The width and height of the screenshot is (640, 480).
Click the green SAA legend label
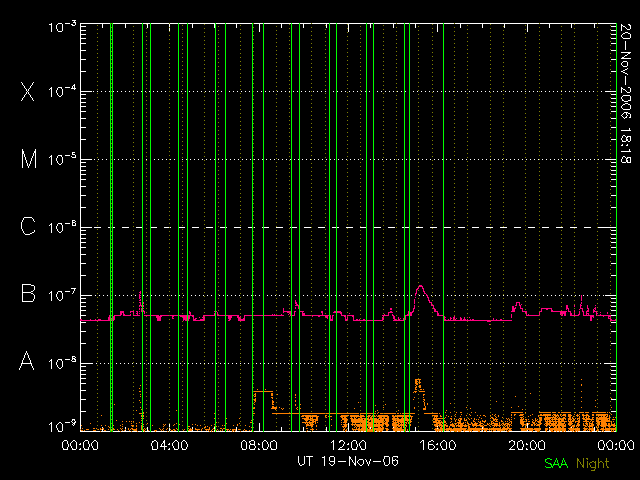click(556, 464)
